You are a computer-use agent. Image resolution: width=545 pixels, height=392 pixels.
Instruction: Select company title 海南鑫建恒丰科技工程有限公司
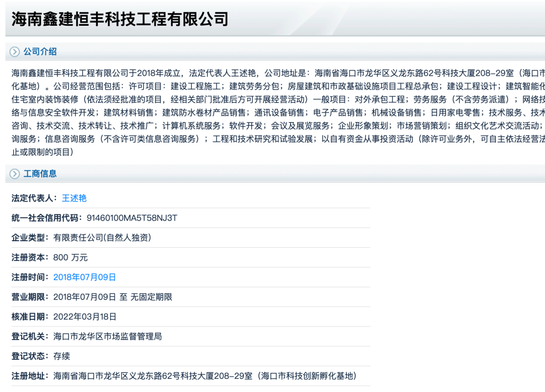click(x=120, y=19)
